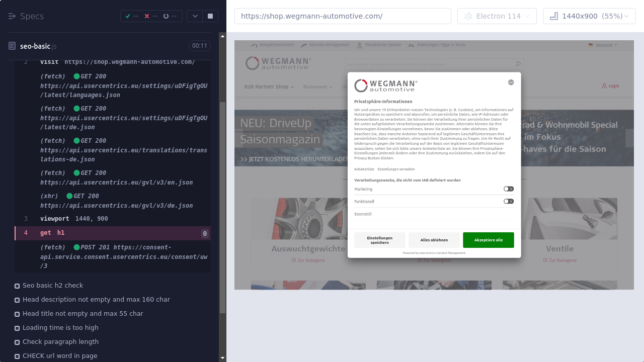Click the seo-basic.js spec file icon

12,46
